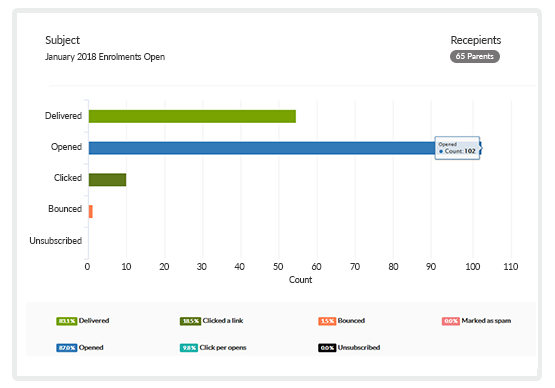Click the Opened Count 102 tooltip
Image resolution: width=555 pixels, height=388 pixels.
457,148
